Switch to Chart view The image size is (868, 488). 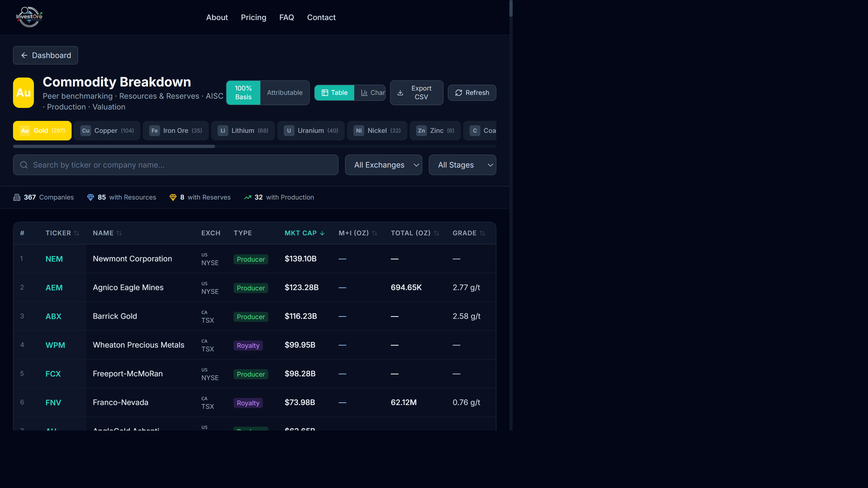[x=372, y=93]
